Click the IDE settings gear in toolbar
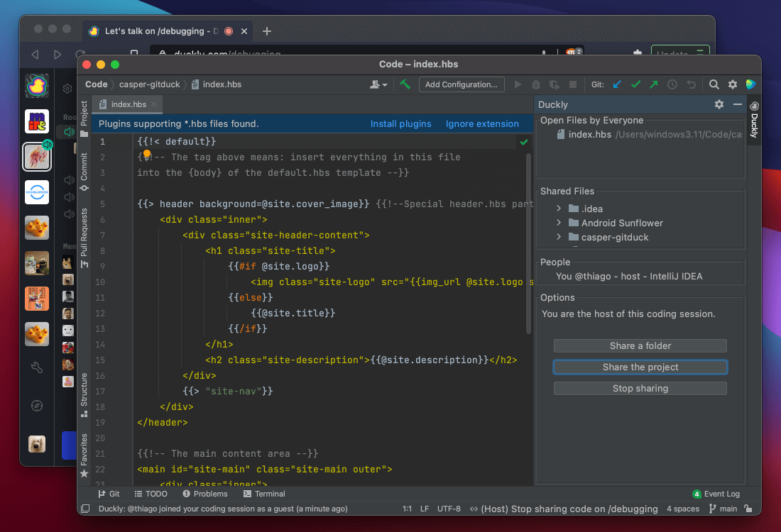This screenshot has width=781, height=532. coord(733,84)
